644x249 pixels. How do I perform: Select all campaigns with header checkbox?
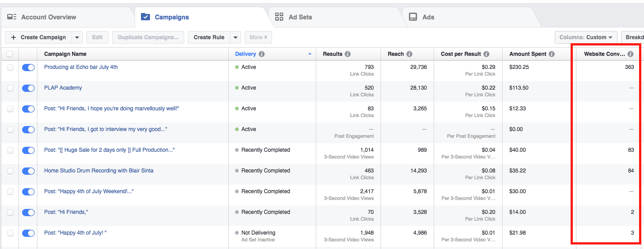coord(9,54)
